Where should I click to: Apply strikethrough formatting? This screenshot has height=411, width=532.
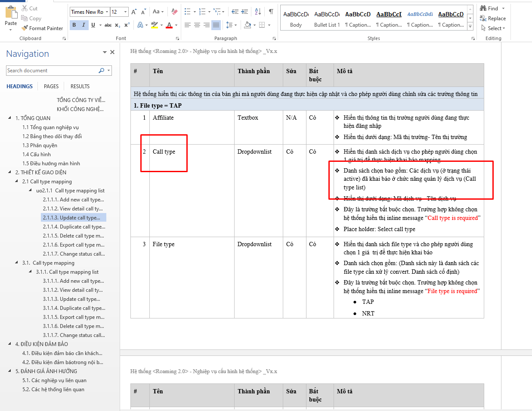(x=108, y=25)
